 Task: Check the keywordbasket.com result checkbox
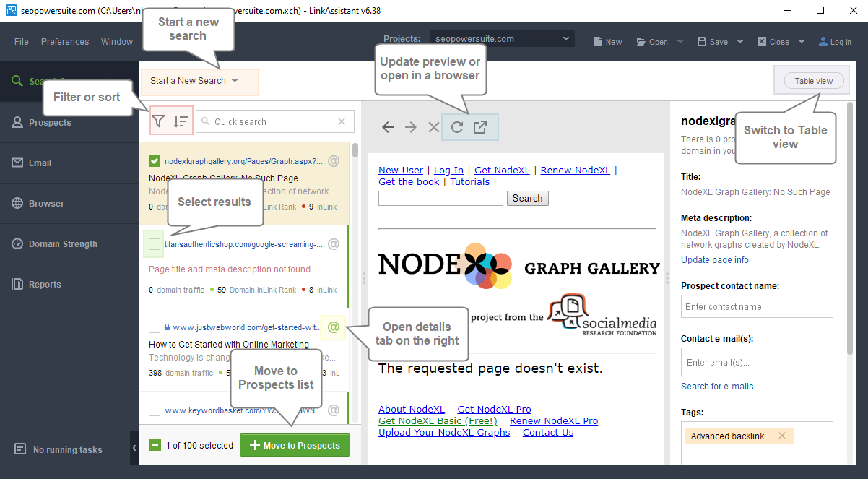pyautogui.click(x=155, y=410)
